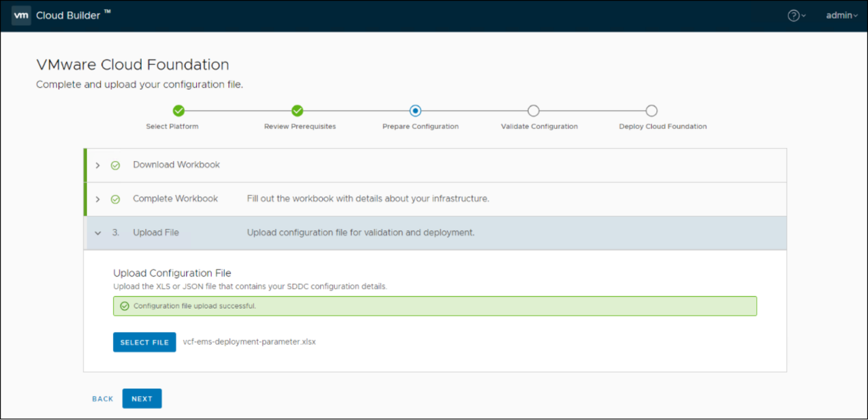Click the upload successful check icon
The height and width of the screenshot is (420, 868).
click(125, 306)
